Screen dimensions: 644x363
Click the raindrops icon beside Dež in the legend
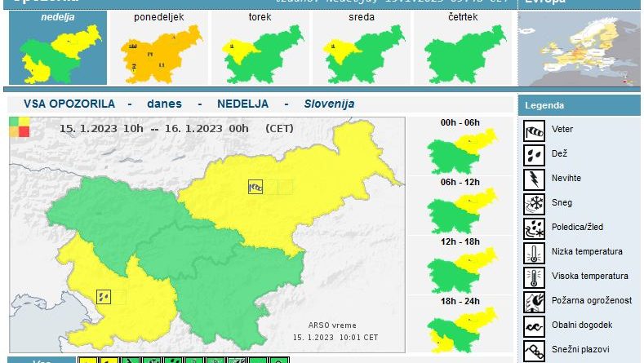(x=534, y=155)
